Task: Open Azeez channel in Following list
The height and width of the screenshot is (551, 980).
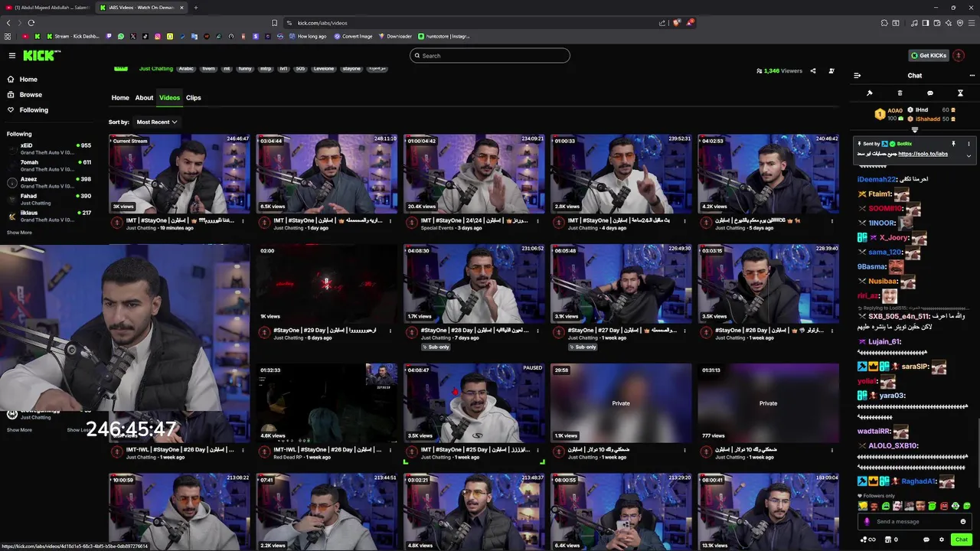Action: point(49,182)
